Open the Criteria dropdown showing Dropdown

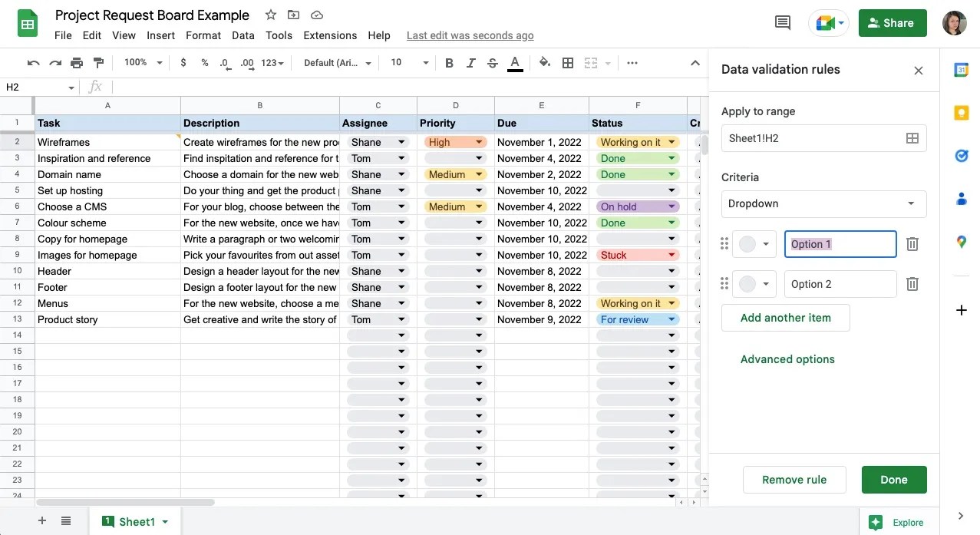[x=823, y=203]
